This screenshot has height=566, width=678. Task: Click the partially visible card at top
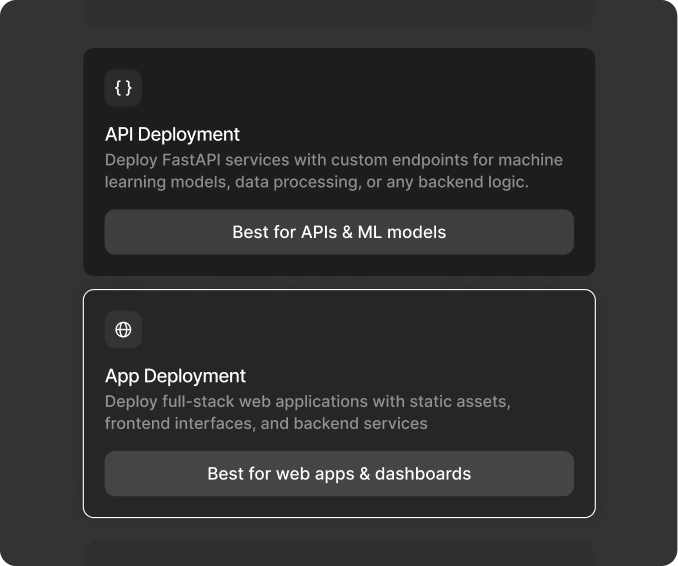click(339, 12)
